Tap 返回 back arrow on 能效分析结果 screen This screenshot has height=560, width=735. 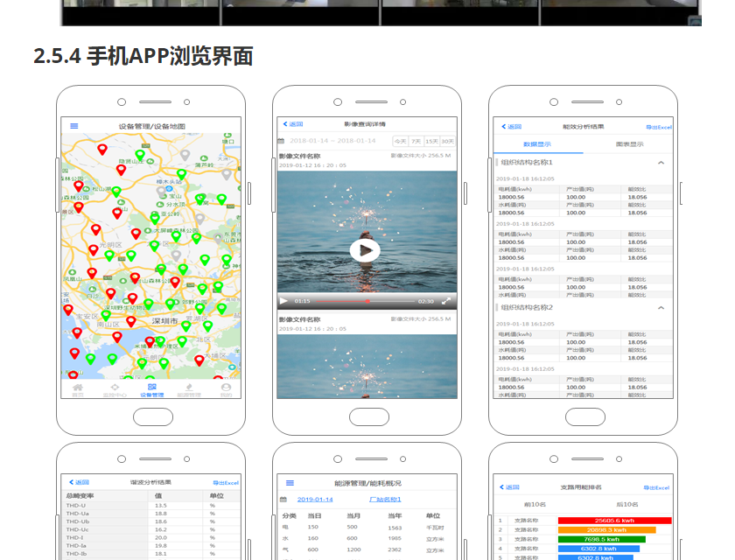511,127
